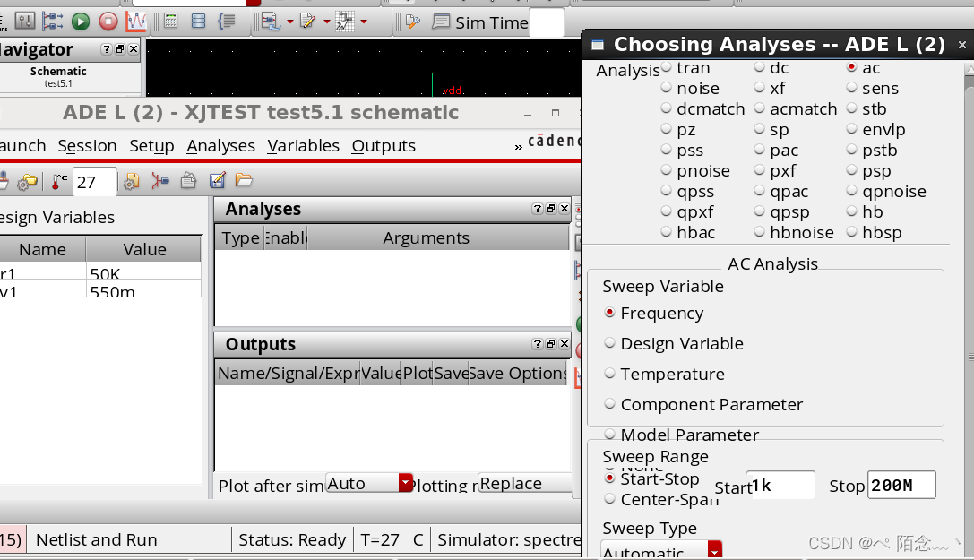Select the dc analysis radio button
Screen dimensions: 974x560
(x=759, y=66)
